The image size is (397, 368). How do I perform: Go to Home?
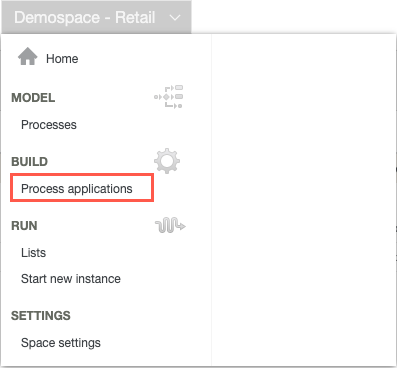pyautogui.click(x=62, y=59)
